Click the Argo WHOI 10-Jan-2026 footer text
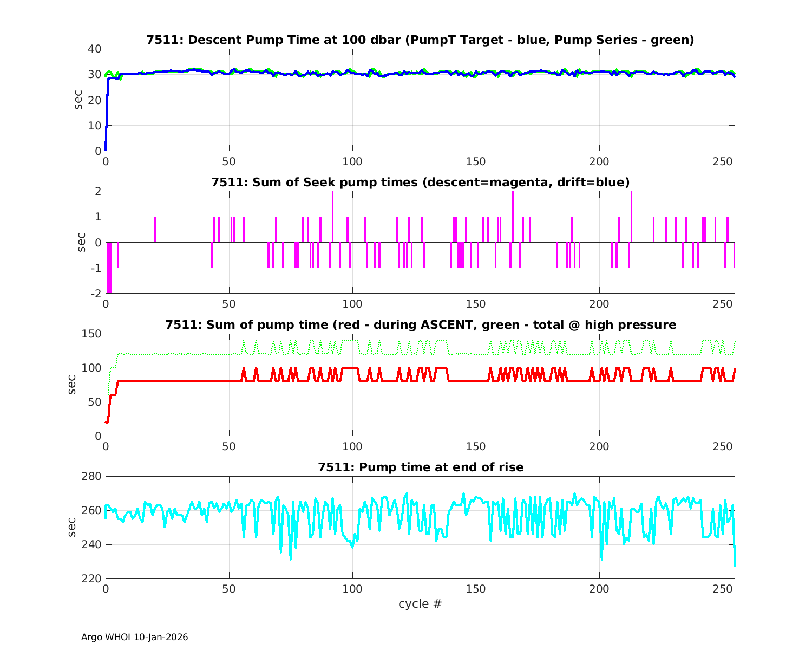The width and height of the screenshot is (812, 650). click(x=134, y=637)
